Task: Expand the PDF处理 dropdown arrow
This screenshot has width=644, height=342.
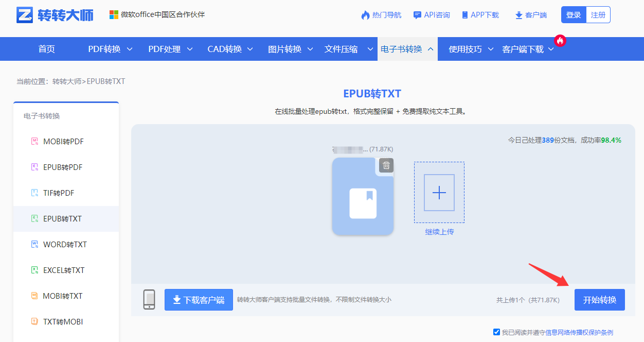Action: [190, 49]
